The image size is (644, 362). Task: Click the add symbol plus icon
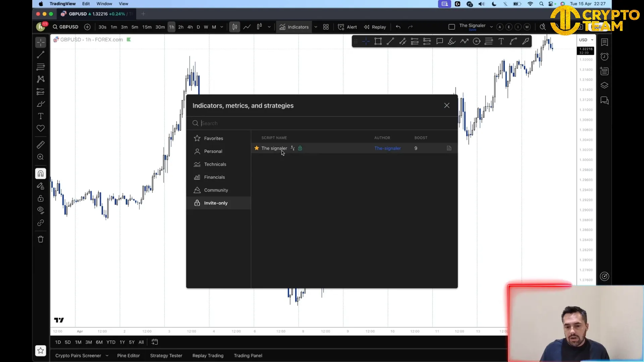[87, 27]
